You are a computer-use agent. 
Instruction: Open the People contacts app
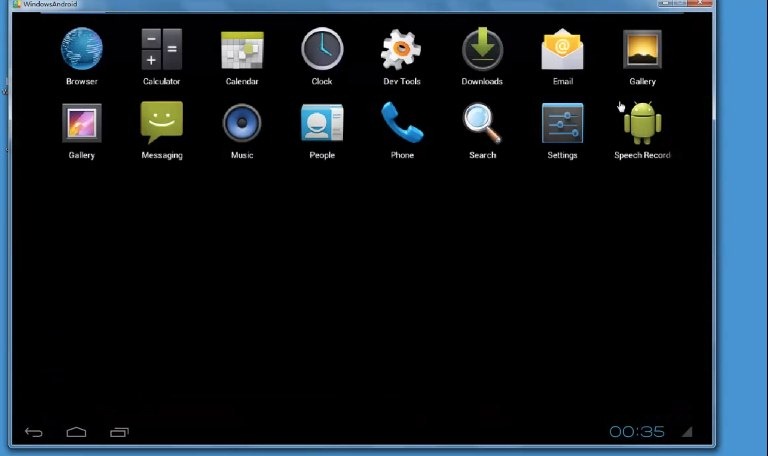[x=322, y=122]
